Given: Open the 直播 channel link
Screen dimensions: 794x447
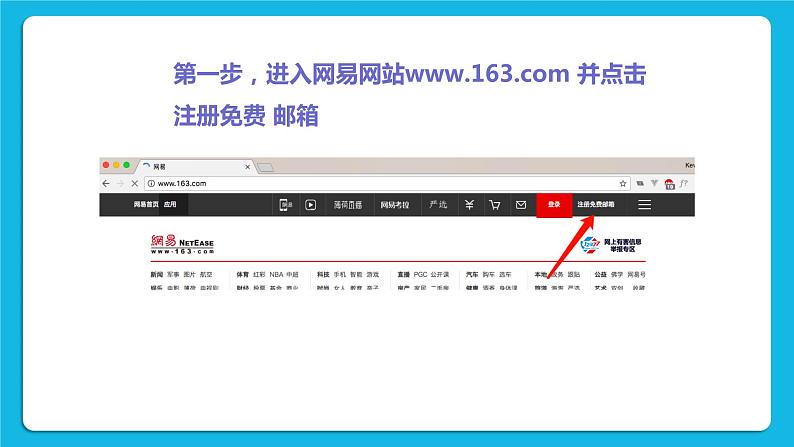Looking at the screenshot, I should pos(404,274).
